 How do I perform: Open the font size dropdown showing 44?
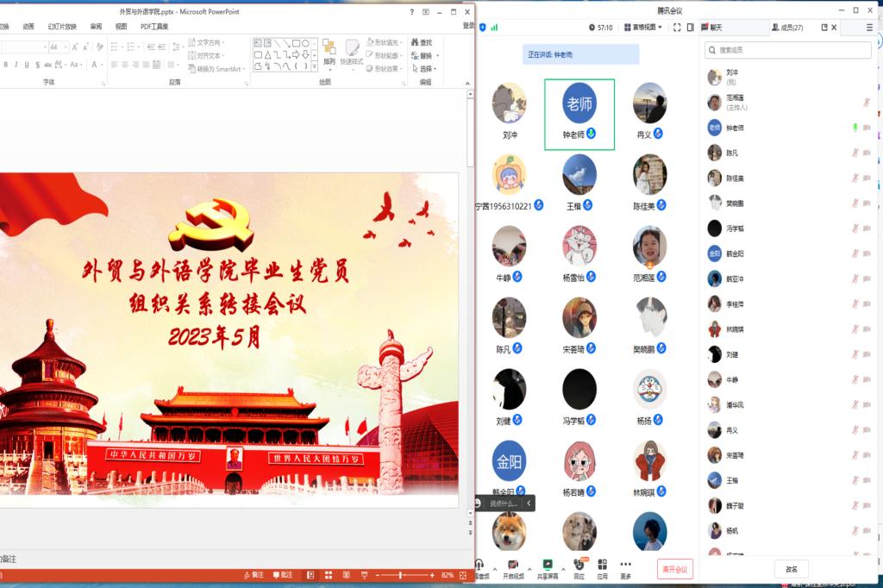66,47
